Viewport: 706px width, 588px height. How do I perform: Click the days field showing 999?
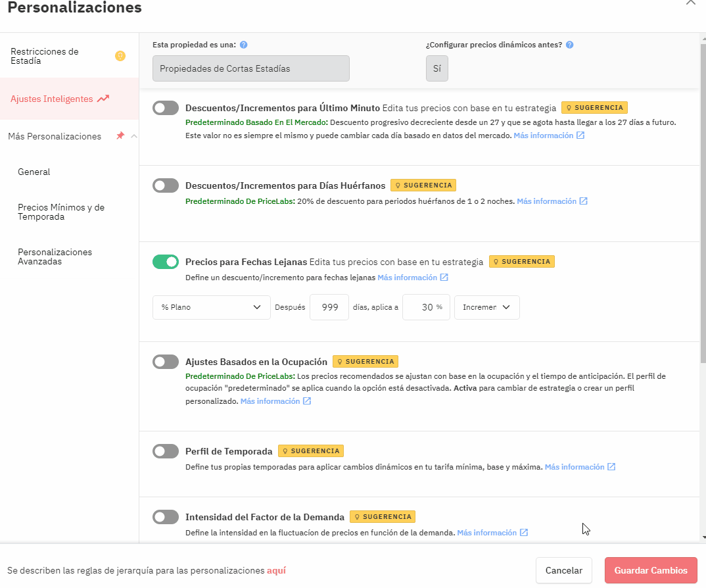click(329, 307)
